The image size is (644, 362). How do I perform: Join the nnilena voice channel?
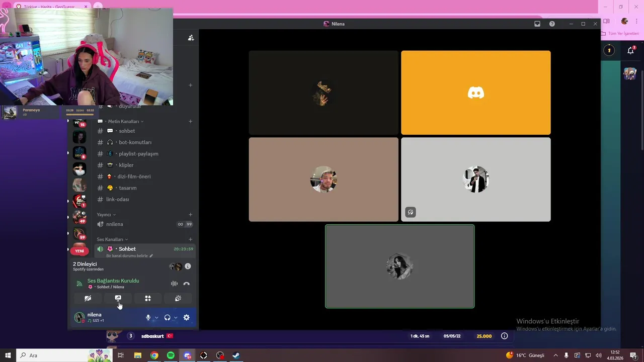coord(145,224)
